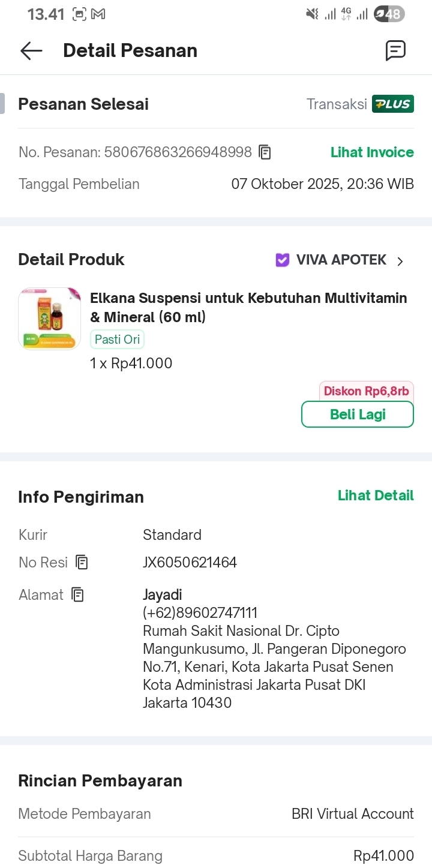Tap the VIVA APOTEK store name

click(341, 260)
